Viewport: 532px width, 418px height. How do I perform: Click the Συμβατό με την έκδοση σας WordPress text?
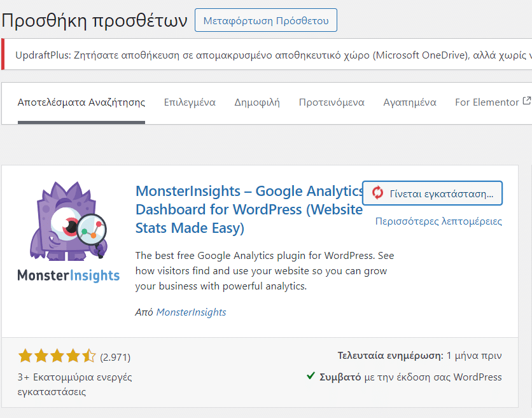coord(410,377)
